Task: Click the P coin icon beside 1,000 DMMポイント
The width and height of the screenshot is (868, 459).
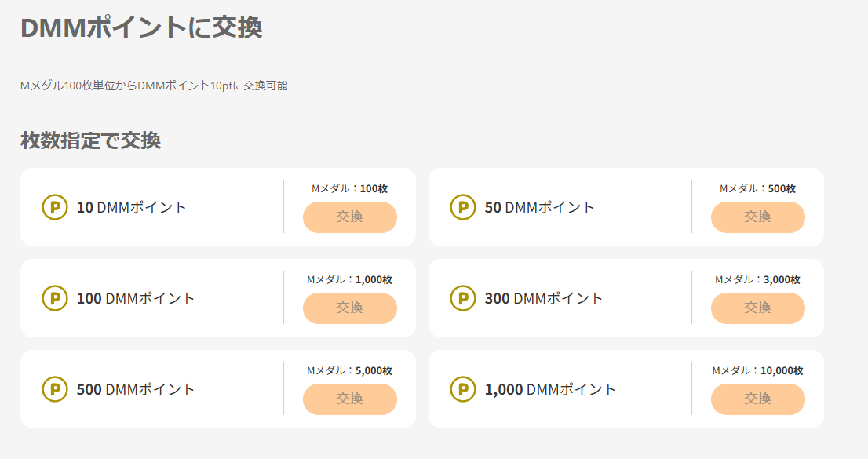Action: coord(462,389)
